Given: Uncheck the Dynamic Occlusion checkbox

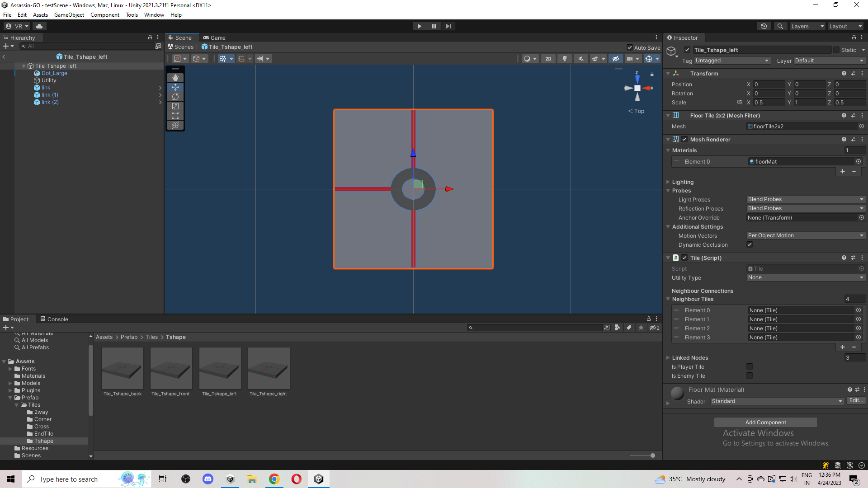Looking at the screenshot, I should click(x=750, y=245).
